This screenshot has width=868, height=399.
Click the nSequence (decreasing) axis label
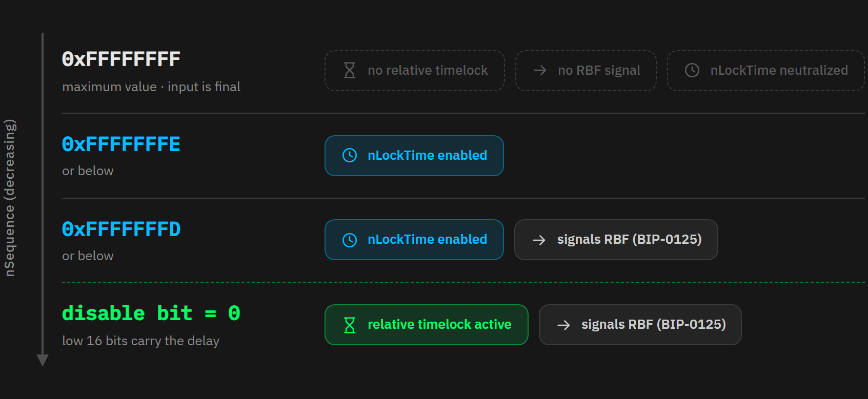[10, 198]
